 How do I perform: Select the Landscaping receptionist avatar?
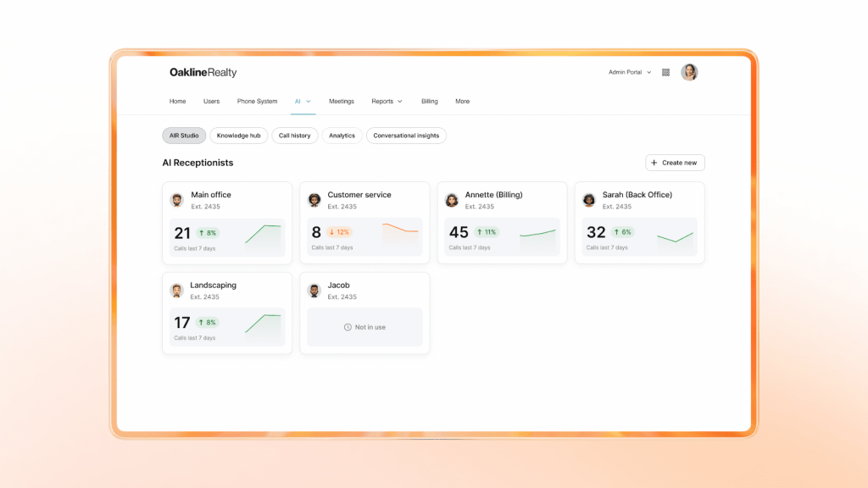click(177, 290)
